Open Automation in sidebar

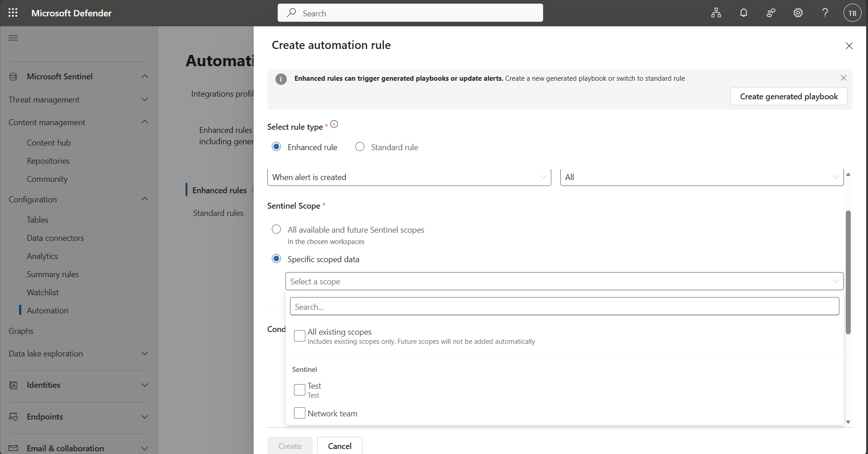point(48,311)
